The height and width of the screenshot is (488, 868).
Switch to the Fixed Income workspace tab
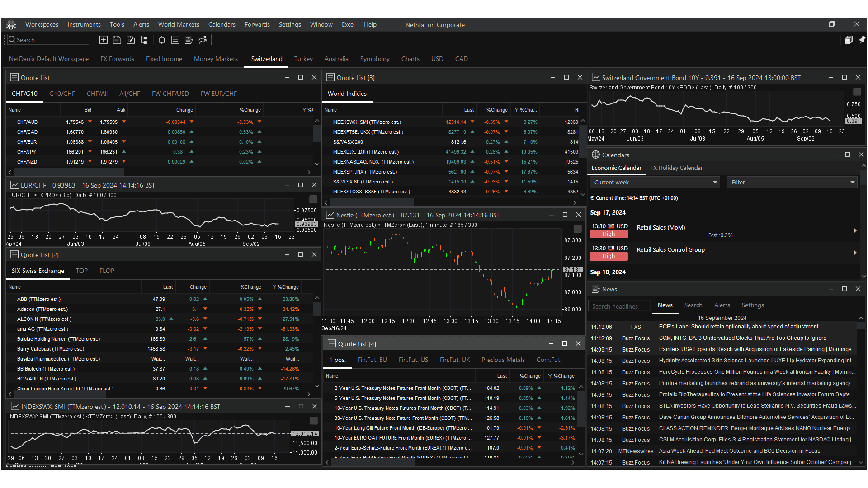(164, 59)
